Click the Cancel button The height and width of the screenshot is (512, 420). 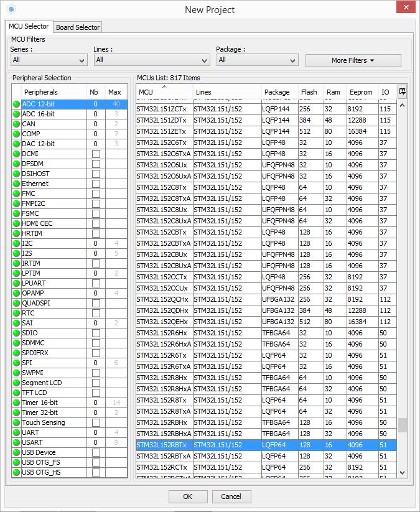(231, 496)
